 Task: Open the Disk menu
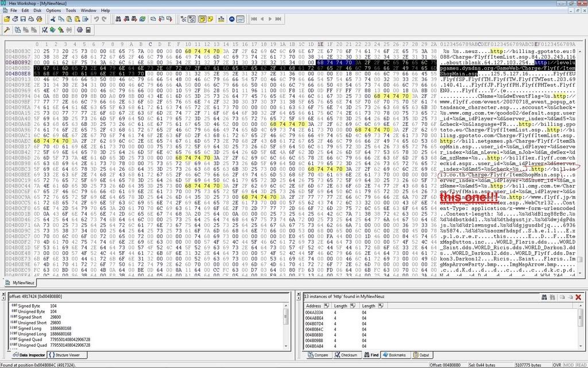(x=38, y=10)
